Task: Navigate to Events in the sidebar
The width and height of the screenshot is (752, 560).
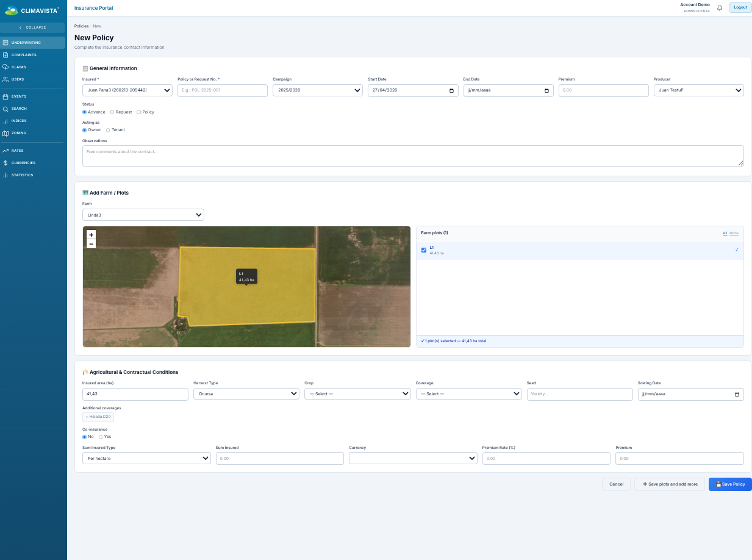Action: [18, 96]
